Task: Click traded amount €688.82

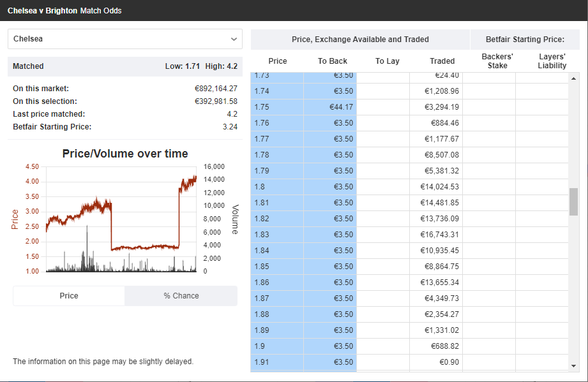Action: [x=445, y=346]
